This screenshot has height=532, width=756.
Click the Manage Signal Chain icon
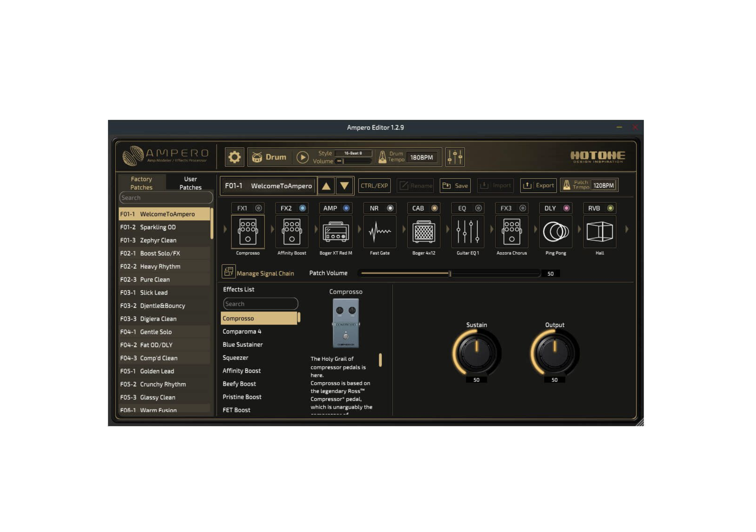pyautogui.click(x=229, y=271)
